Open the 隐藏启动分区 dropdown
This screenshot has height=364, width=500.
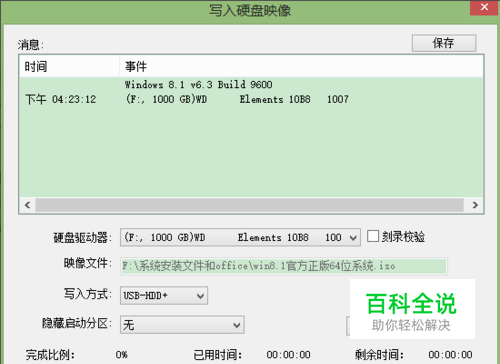[x=182, y=325]
